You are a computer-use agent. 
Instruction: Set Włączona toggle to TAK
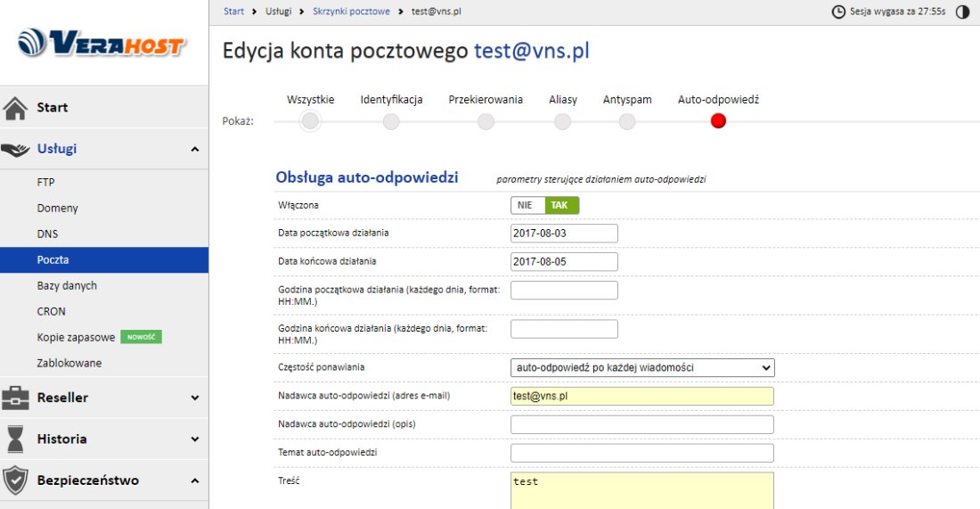tap(561, 205)
